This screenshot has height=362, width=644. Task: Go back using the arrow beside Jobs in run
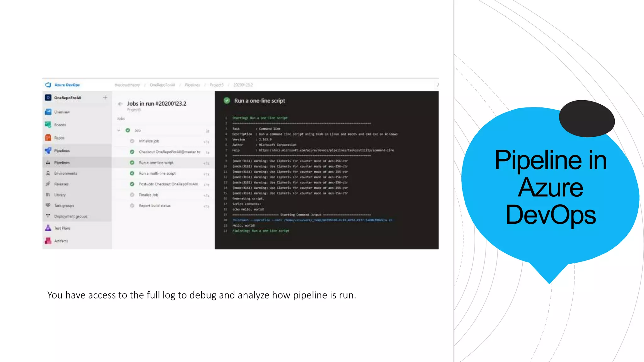tap(120, 104)
